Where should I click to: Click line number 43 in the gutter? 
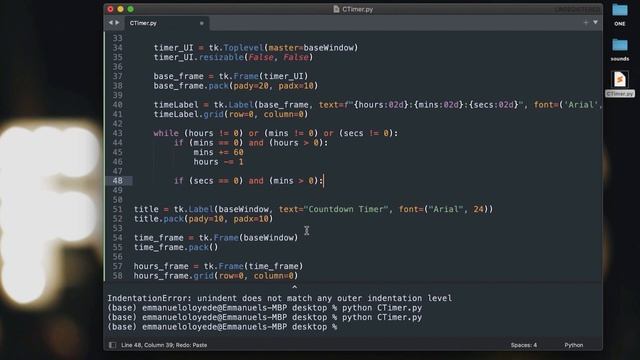(118, 133)
